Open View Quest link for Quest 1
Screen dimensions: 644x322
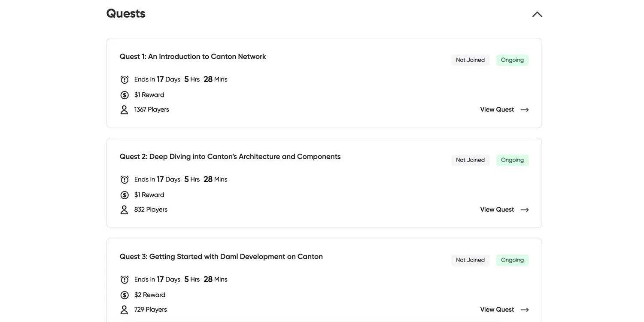pos(504,109)
